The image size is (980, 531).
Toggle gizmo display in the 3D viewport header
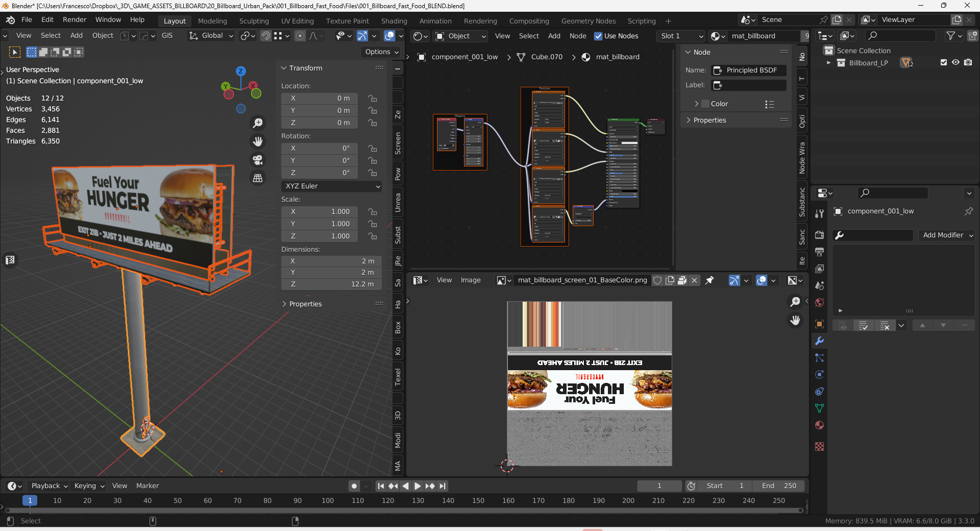362,36
